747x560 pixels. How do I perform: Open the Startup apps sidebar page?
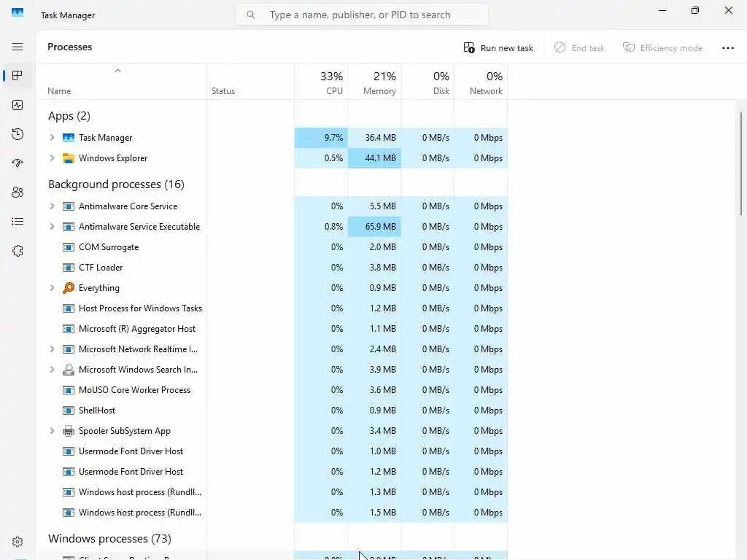point(18,163)
